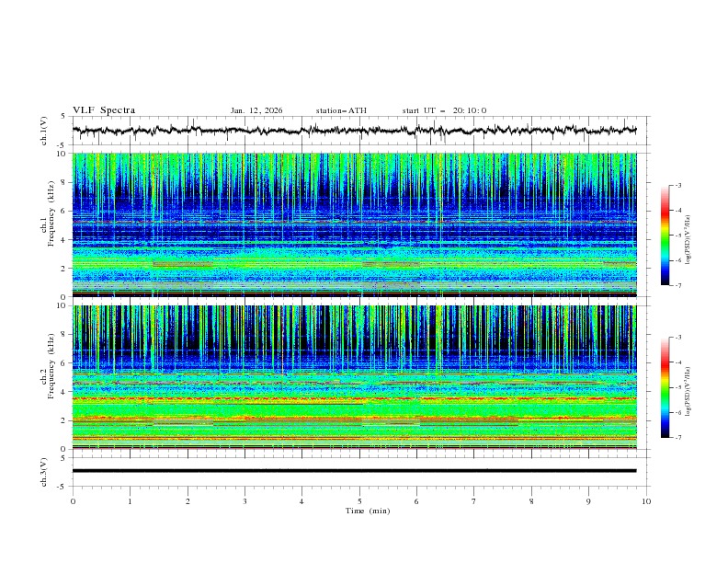Click the start UT time label
This screenshot has width=728, height=563.
(444, 110)
